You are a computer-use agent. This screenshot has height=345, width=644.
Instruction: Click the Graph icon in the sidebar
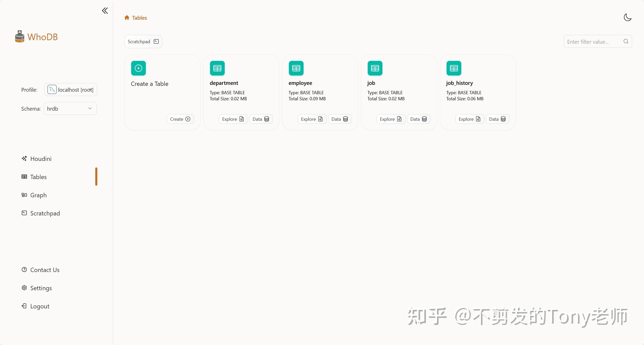pos(24,195)
